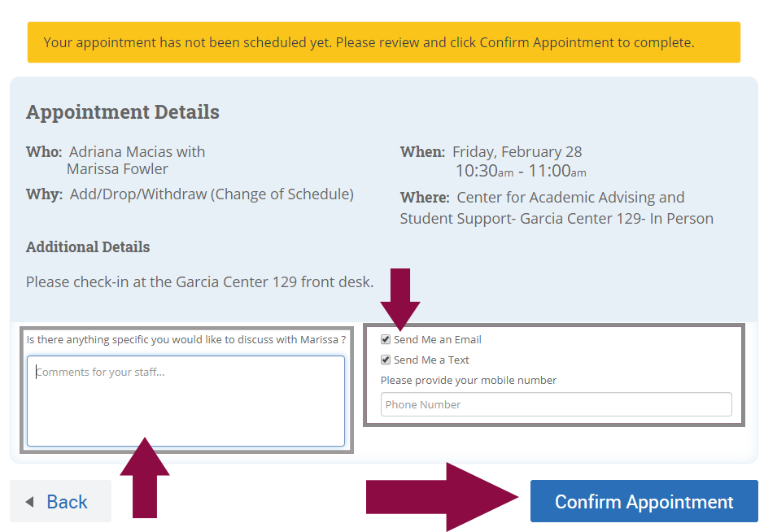The image size is (764, 532).
Task: Click the yellow not-scheduled-yet alert banner
Action: point(383,42)
